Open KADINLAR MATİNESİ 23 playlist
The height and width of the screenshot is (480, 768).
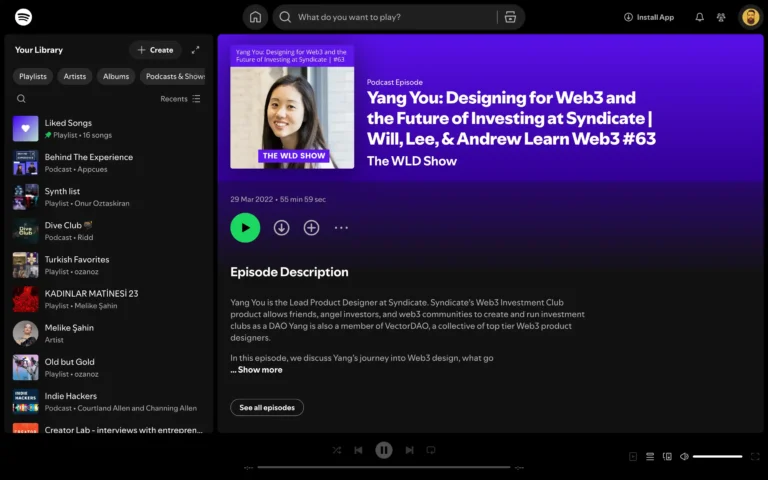pyautogui.click(x=108, y=299)
